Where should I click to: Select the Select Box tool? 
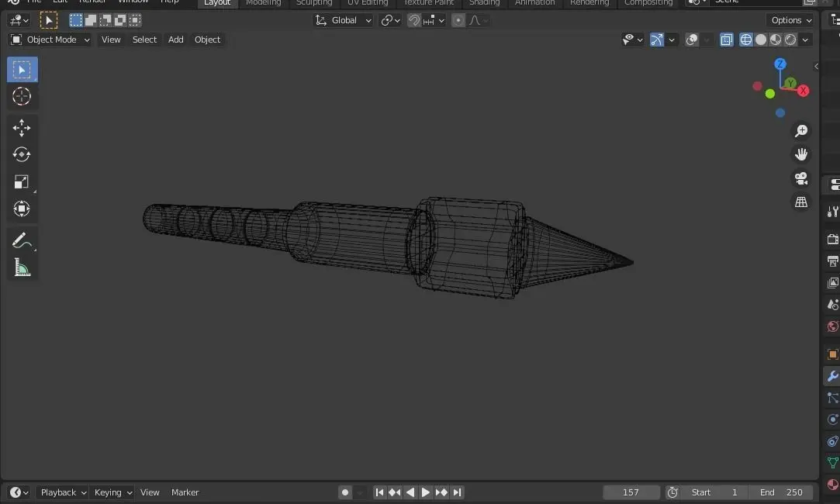click(x=22, y=70)
